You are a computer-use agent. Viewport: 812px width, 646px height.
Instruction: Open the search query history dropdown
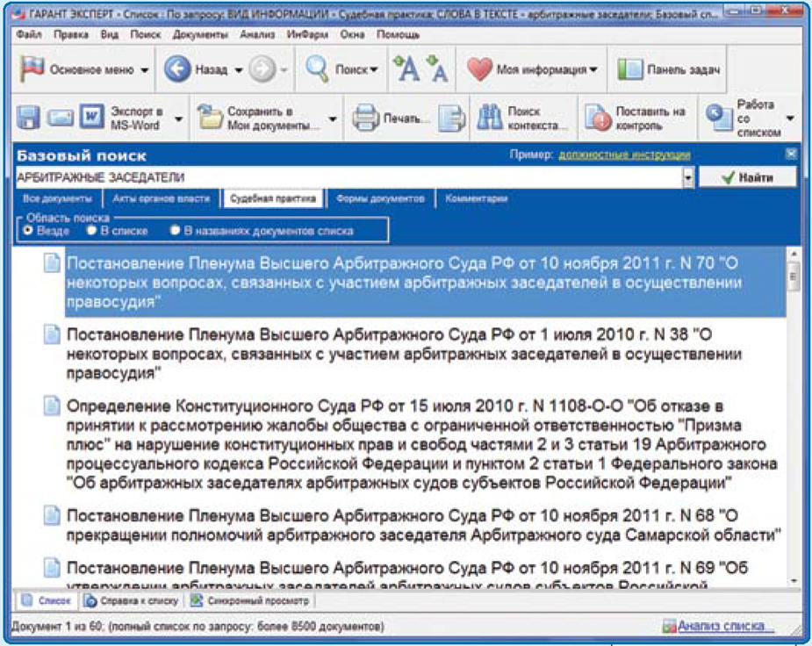pyautogui.click(x=689, y=177)
